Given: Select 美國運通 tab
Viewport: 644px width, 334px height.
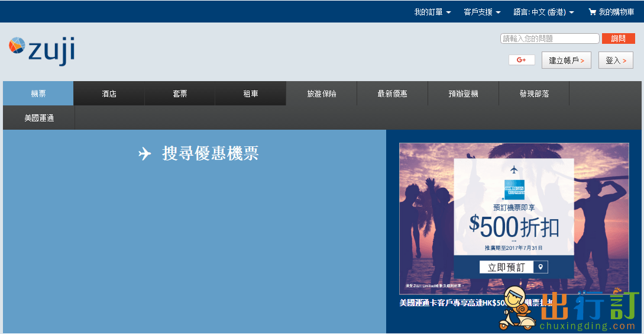Looking at the screenshot, I should [x=39, y=118].
